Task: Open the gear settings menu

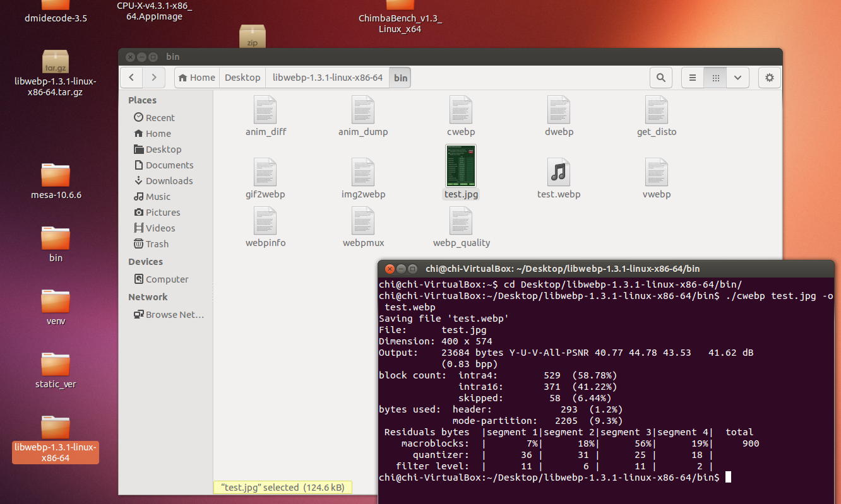Action: (x=769, y=78)
